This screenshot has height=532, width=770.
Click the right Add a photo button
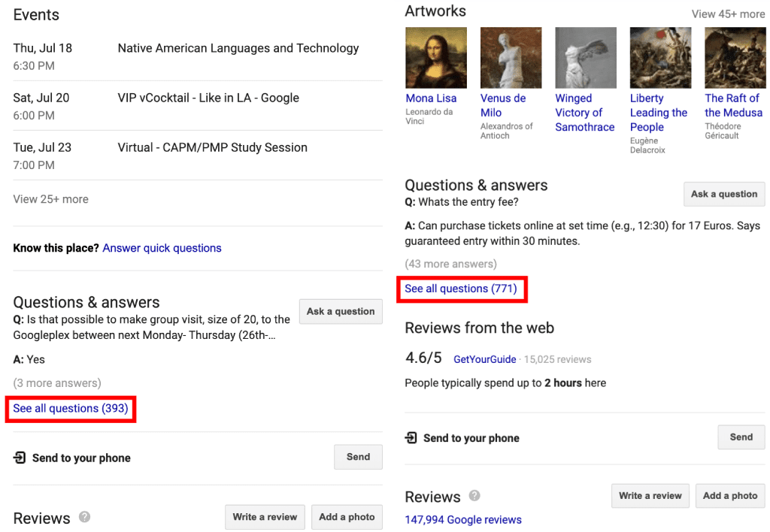(x=730, y=496)
